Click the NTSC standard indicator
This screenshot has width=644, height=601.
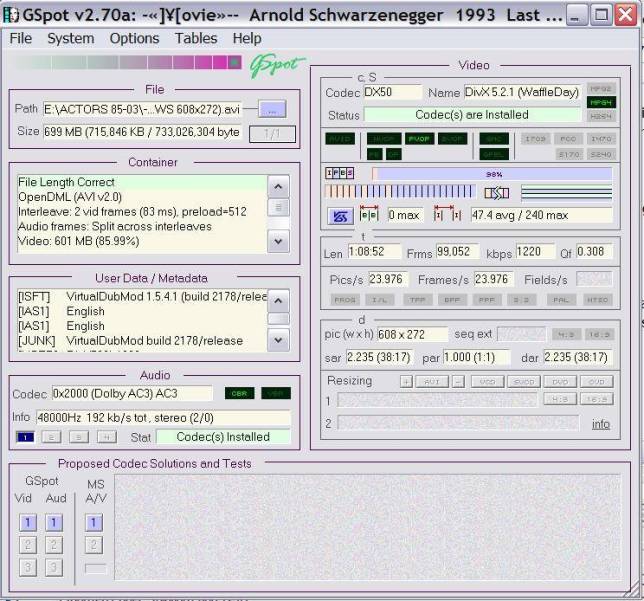click(x=597, y=300)
